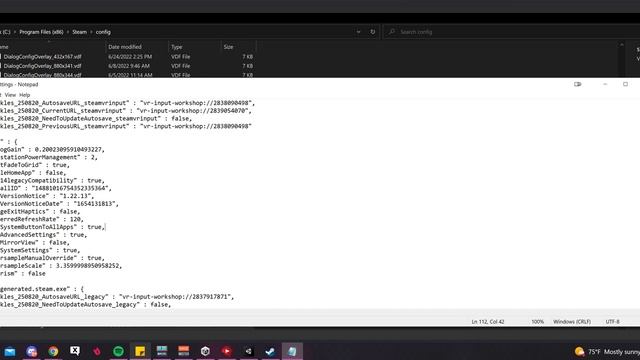Open the Help menu in Notepad
Viewport: 640px width, 360px height.
(24, 95)
